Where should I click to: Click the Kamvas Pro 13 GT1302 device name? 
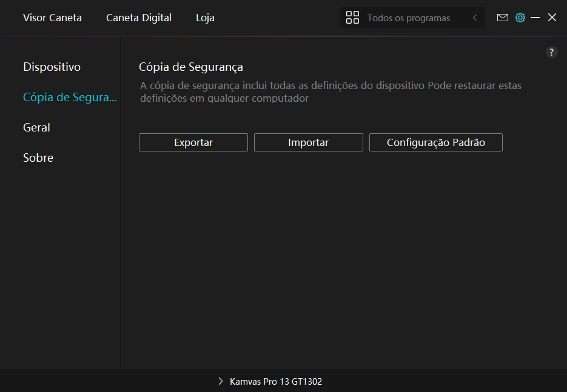[275, 382]
